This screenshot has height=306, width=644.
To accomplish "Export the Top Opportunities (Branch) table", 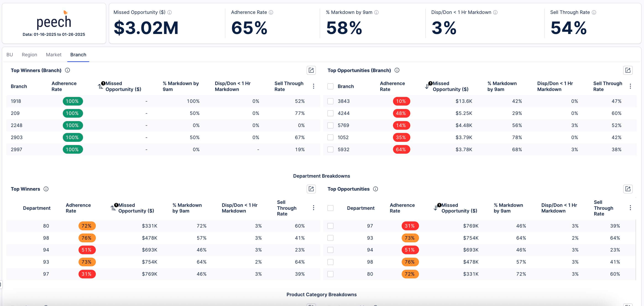I will click(628, 70).
